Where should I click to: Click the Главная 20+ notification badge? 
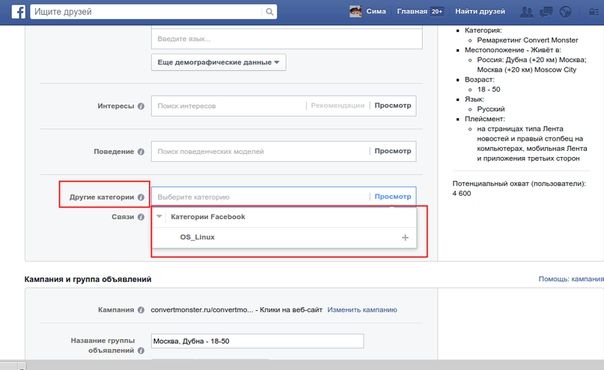click(x=436, y=12)
